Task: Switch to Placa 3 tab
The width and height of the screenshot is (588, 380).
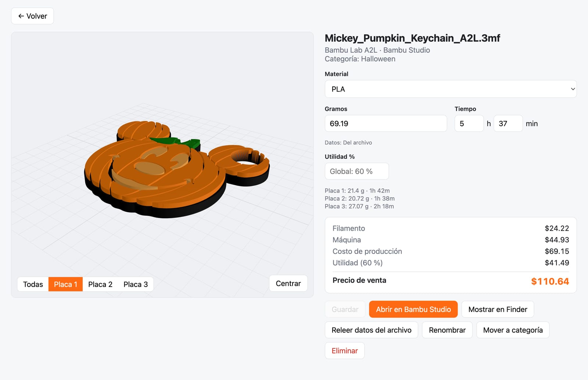Action: (136, 284)
